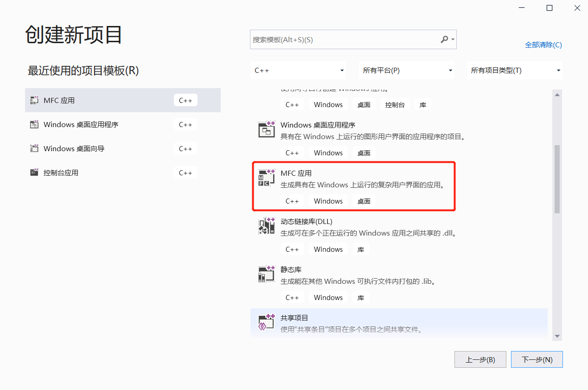Maximize the dialog window
Viewport: 588px width, 390px height.
[550, 8]
